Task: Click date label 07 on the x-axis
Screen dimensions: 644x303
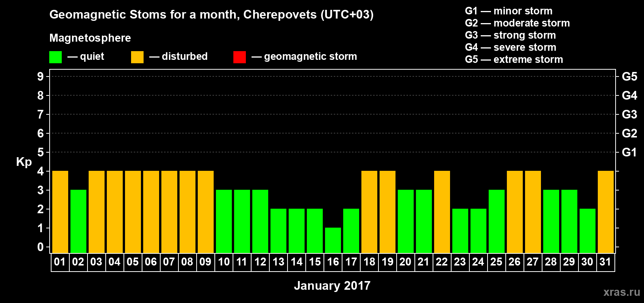Action: [x=169, y=262]
